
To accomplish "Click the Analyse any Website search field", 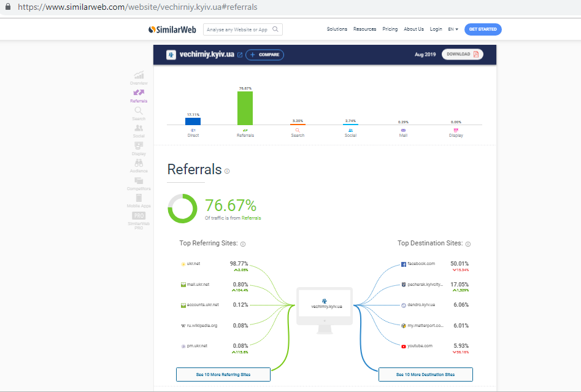I will point(237,29).
